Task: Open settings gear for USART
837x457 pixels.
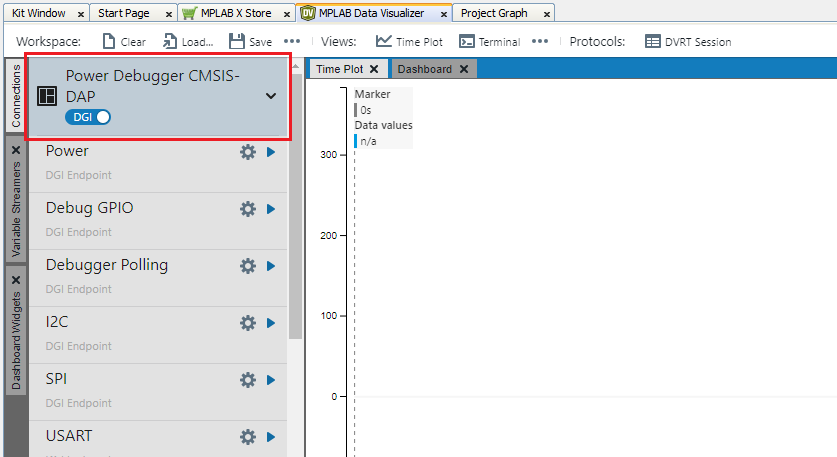Action: coord(248,437)
